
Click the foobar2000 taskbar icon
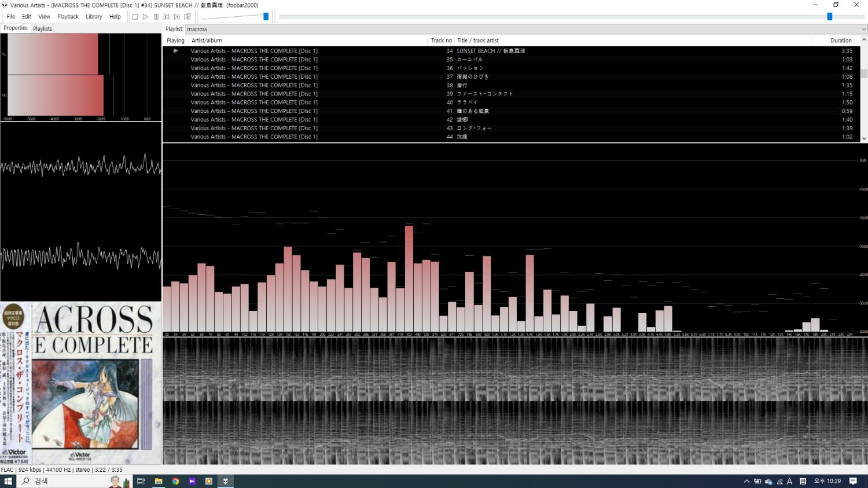coord(226,481)
